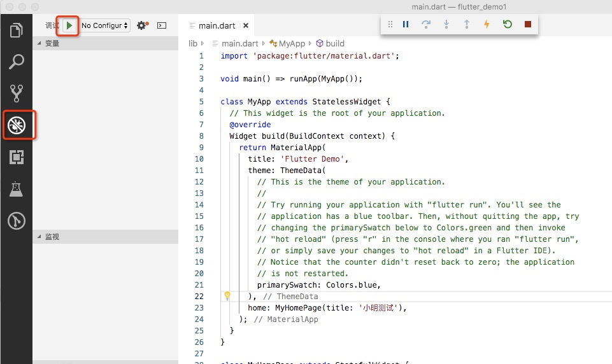Click 'return MaterialApp(' on line 9

pyautogui.click(x=282, y=148)
